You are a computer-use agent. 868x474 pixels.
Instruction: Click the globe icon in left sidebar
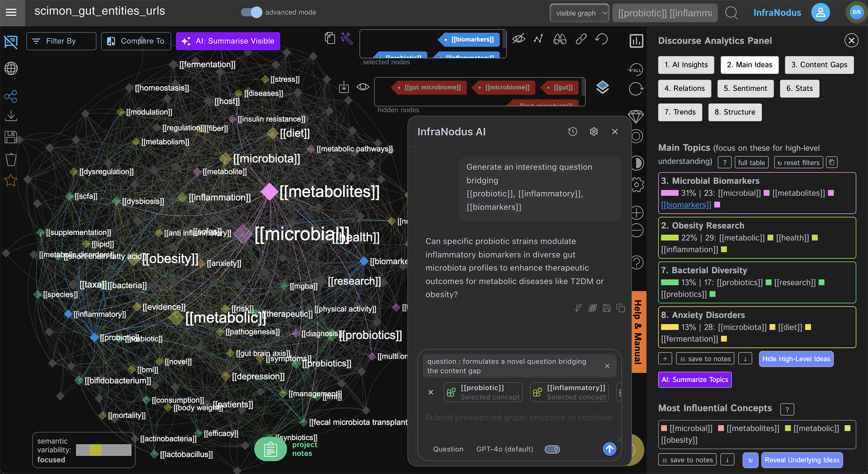tap(11, 68)
